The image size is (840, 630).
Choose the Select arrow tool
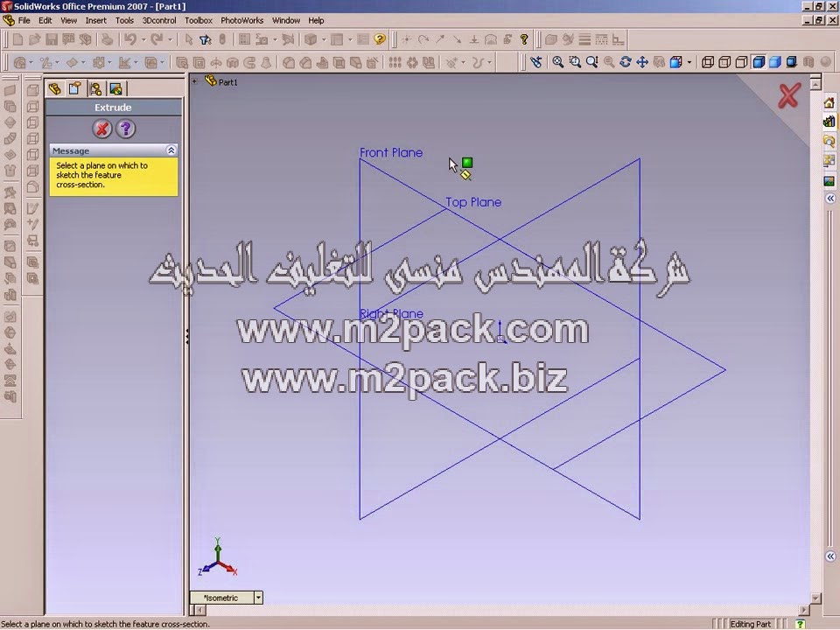(188, 39)
